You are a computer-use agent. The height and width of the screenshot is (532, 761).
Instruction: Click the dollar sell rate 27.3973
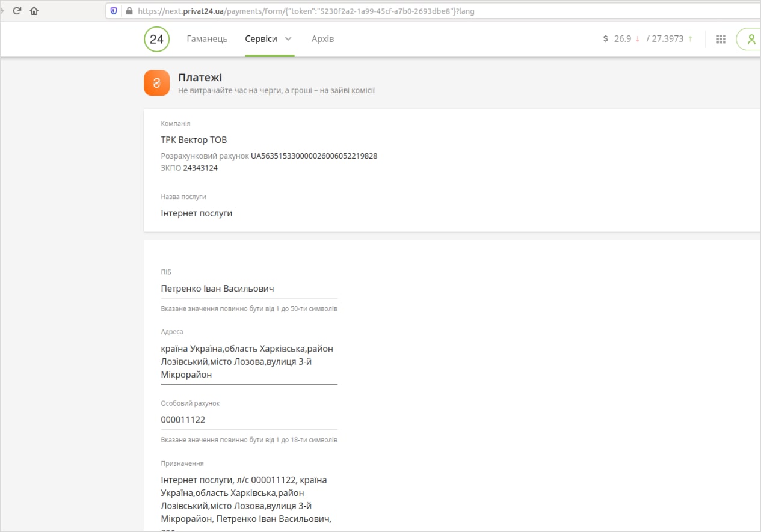pos(667,39)
